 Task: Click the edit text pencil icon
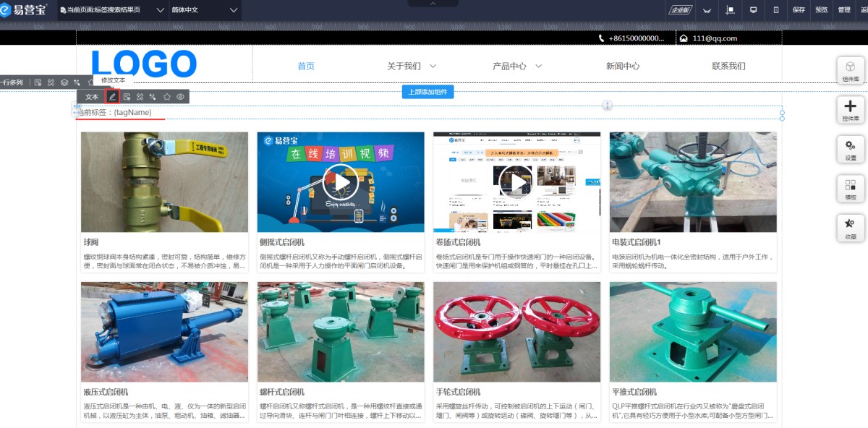point(112,97)
